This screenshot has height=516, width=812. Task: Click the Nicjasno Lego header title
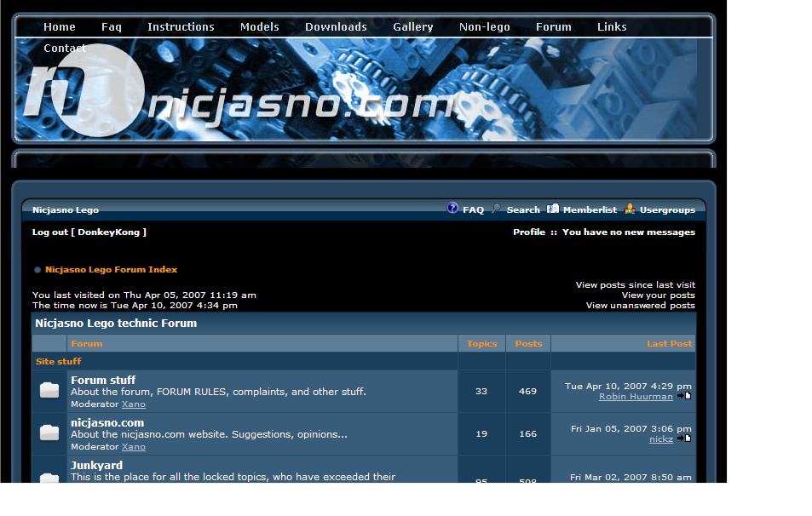click(66, 210)
